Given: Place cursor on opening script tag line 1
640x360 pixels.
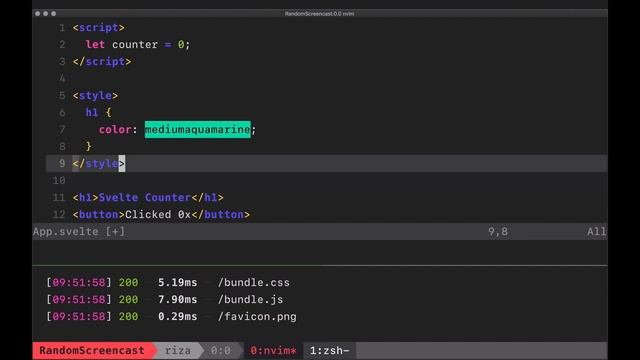Looking at the screenshot, I should 98,28.
